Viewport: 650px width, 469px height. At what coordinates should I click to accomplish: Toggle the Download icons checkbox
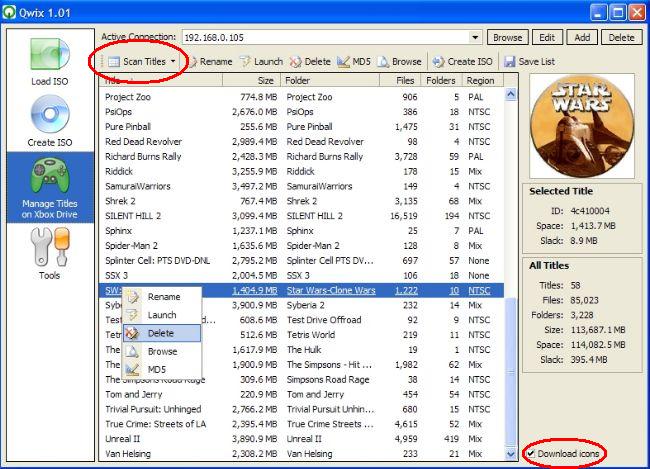(531, 454)
